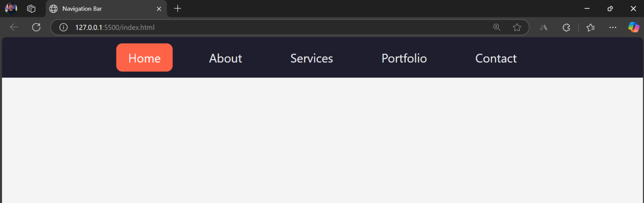Add this page to favorites star

(x=517, y=27)
